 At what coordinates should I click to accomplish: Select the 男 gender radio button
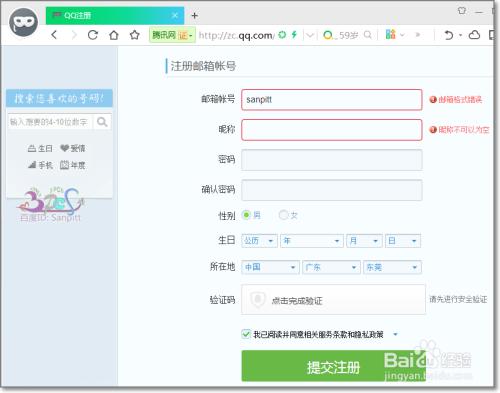246,215
